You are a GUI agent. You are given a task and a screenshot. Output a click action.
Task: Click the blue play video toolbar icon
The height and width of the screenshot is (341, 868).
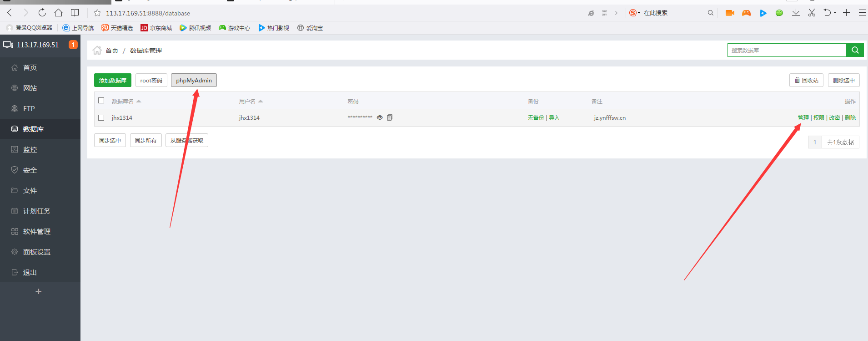[x=763, y=13]
